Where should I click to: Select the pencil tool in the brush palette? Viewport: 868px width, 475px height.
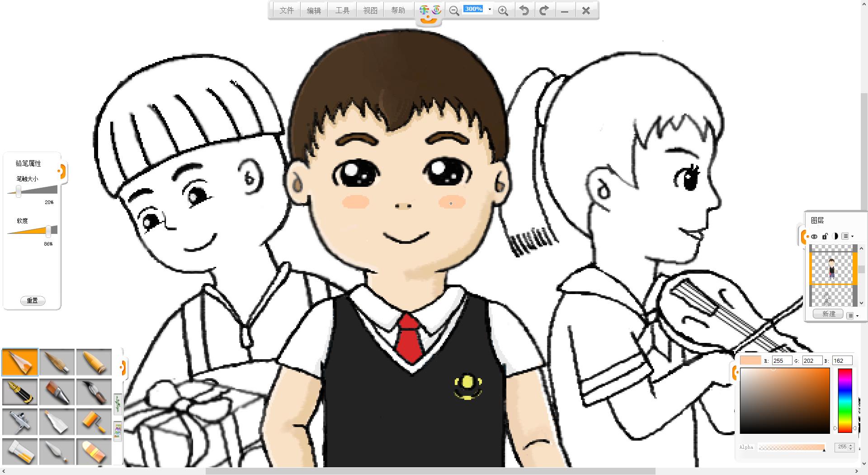point(20,362)
